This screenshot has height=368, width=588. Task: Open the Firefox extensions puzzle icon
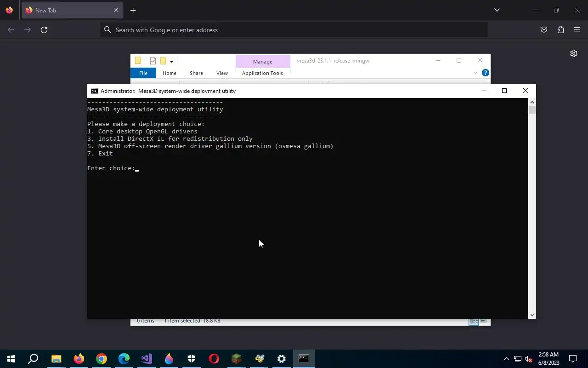click(x=560, y=29)
